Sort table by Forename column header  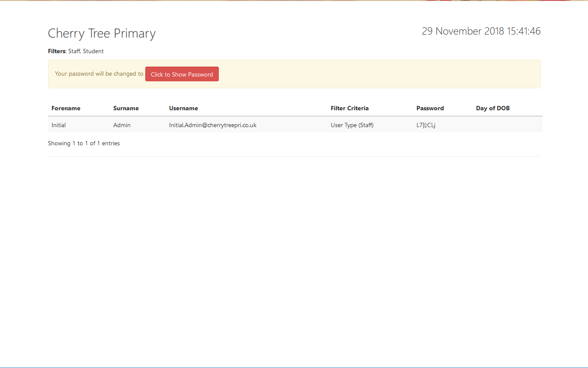[x=66, y=108]
